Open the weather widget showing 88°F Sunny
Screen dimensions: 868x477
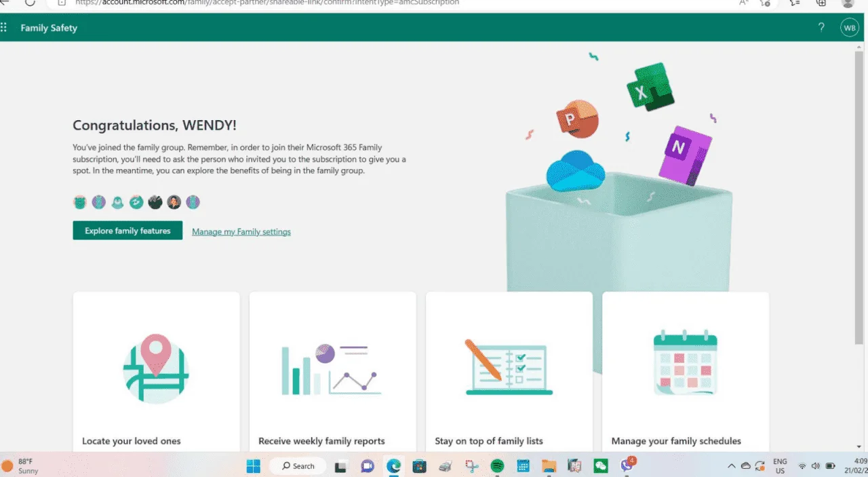[x=20, y=465]
